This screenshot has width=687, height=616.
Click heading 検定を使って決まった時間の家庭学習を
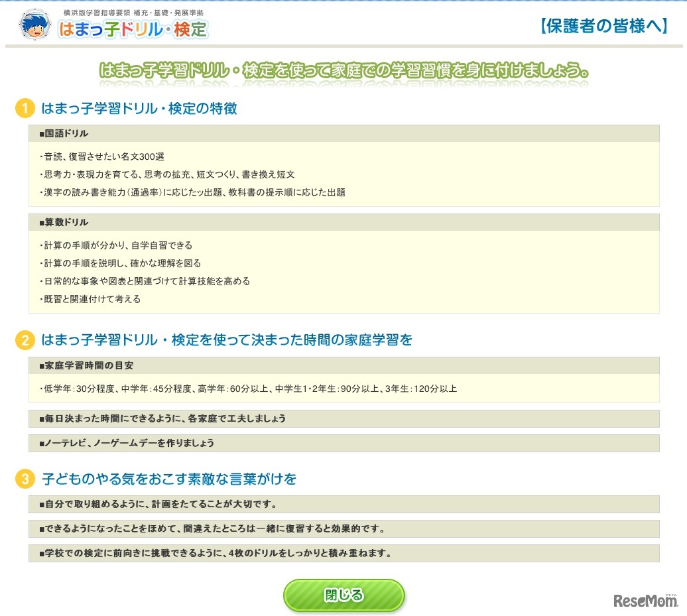click(x=227, y=340)
